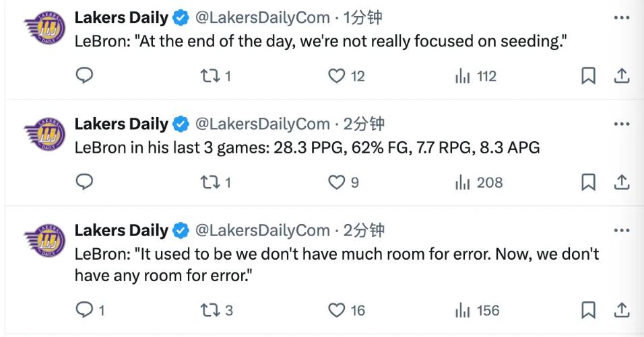Viewport: 644px width, 337px height.
Task: Open the Lakers Daily name on the last tweet
Action: point(121,231)
